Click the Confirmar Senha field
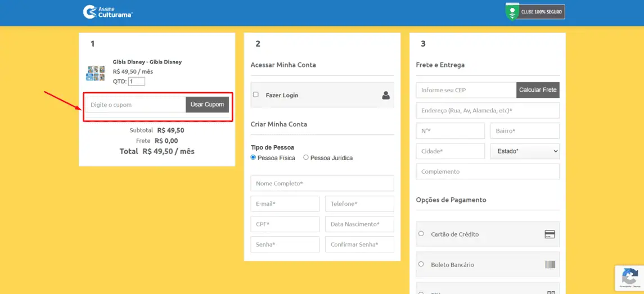 point(359,245)
